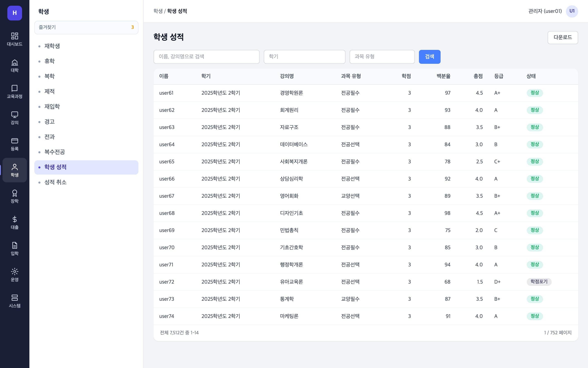This screenshot has height=368, width=588.
Task: Open the 입학 admission icon
Action: (14, 248)
